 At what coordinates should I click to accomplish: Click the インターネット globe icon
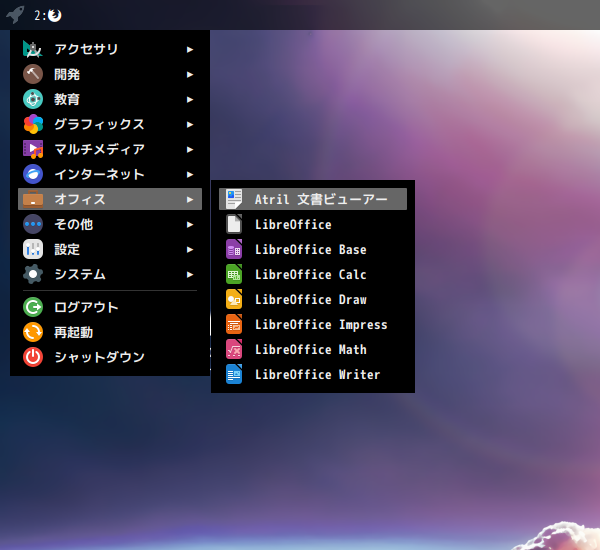coord(33,174)
